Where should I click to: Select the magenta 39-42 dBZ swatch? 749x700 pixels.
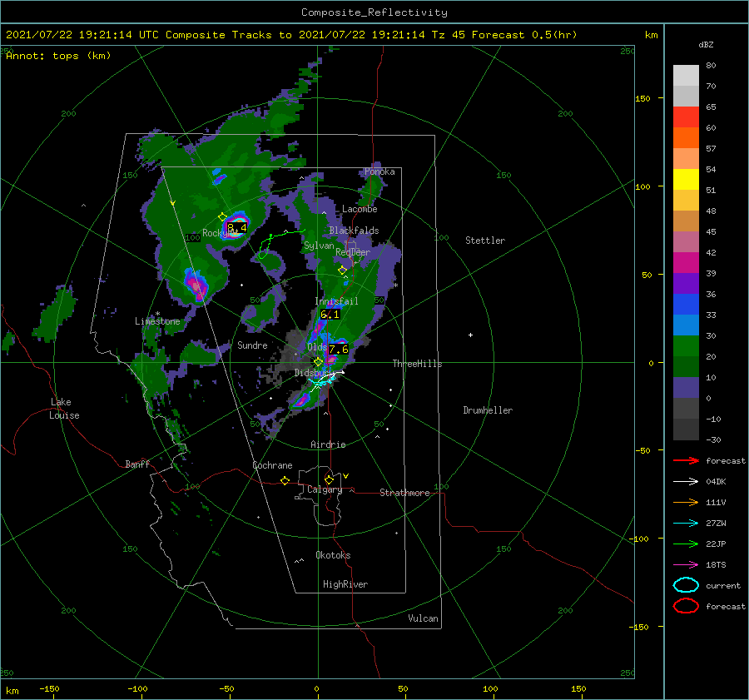[x=686, y=263]
